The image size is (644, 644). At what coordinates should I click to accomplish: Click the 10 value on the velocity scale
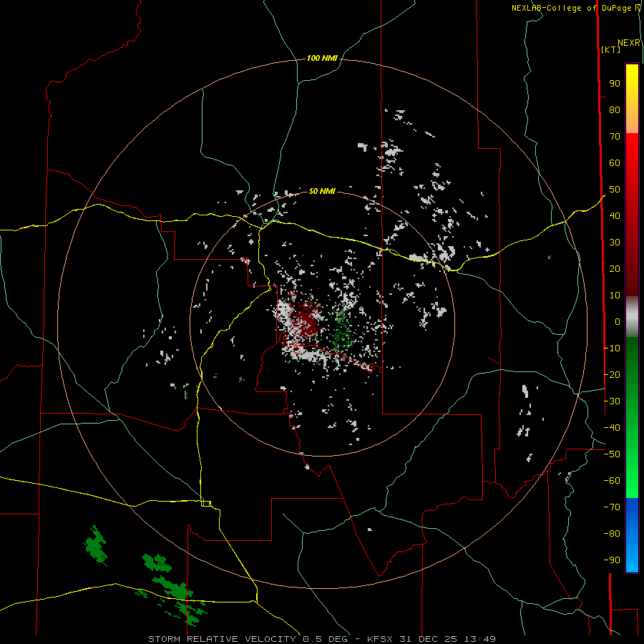tap(615, 296)
